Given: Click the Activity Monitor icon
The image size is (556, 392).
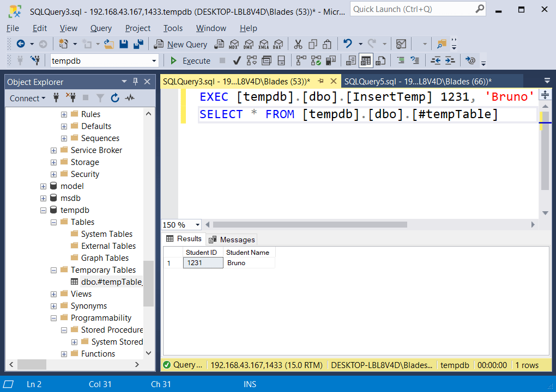Looking at the screenshot, I should [131, 98].
